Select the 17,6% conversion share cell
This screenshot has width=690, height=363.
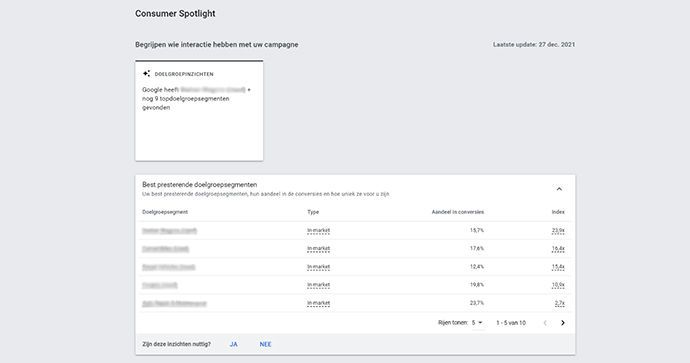click(x=477, y=249)
